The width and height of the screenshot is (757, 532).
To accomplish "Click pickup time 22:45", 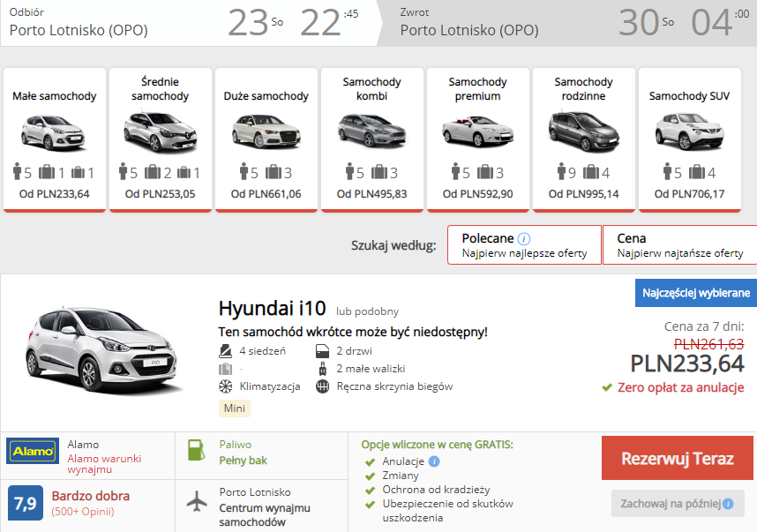I will pos(329,23).
